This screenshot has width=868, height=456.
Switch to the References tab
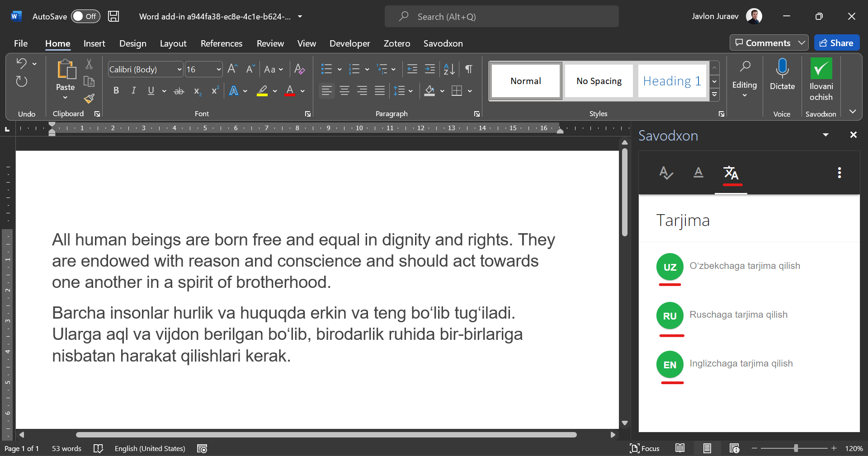coord(221,43)
